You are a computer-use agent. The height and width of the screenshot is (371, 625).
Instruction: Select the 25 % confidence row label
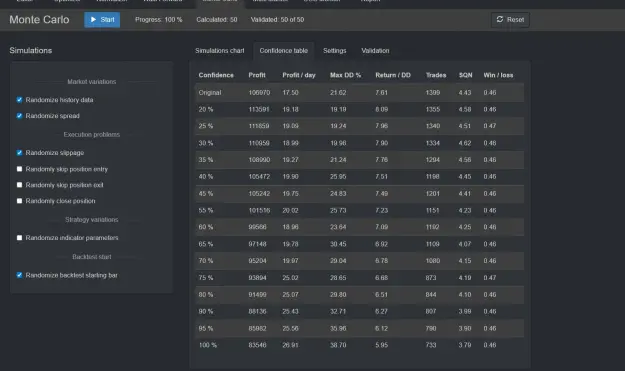pyautogui.click(x=206, y=126)
